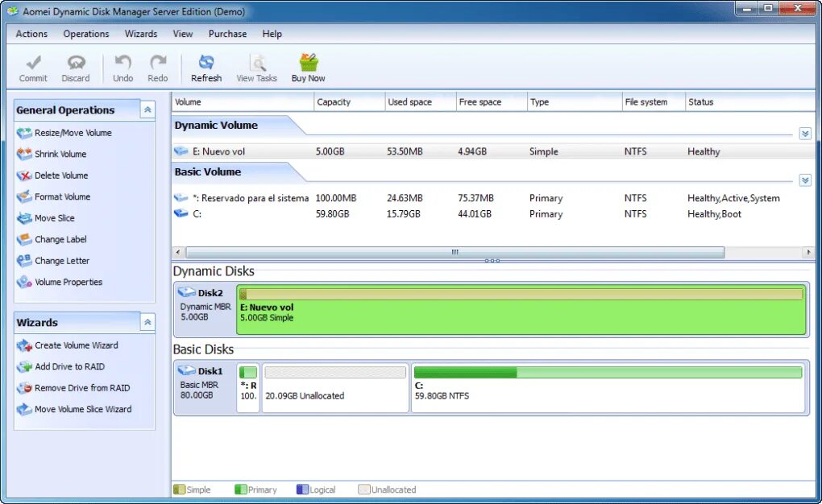
Task: Click the horizontal scrollbar thumb in the volume list
Action: click(455, 252)
